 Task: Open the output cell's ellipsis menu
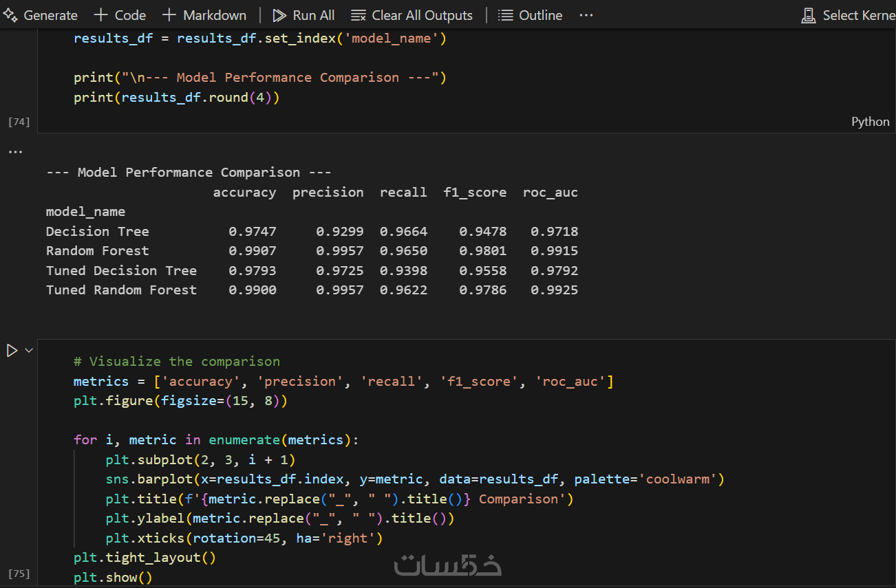point(14,151)
